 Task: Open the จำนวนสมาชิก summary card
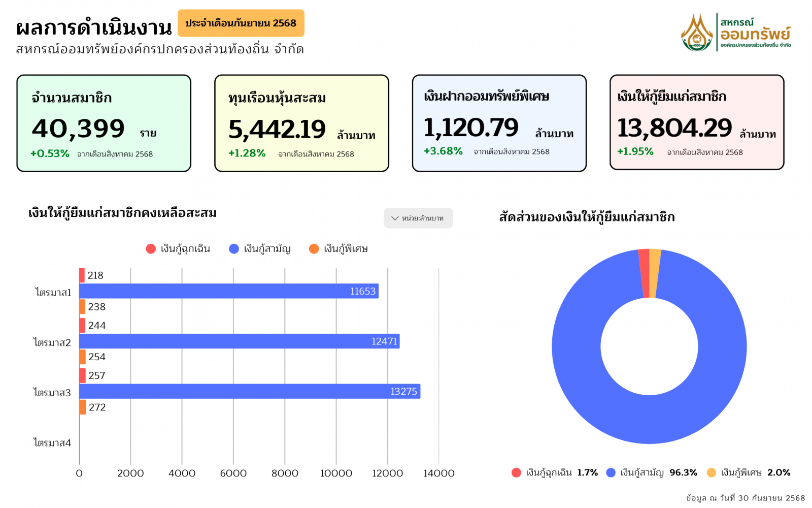coord(104,123)
